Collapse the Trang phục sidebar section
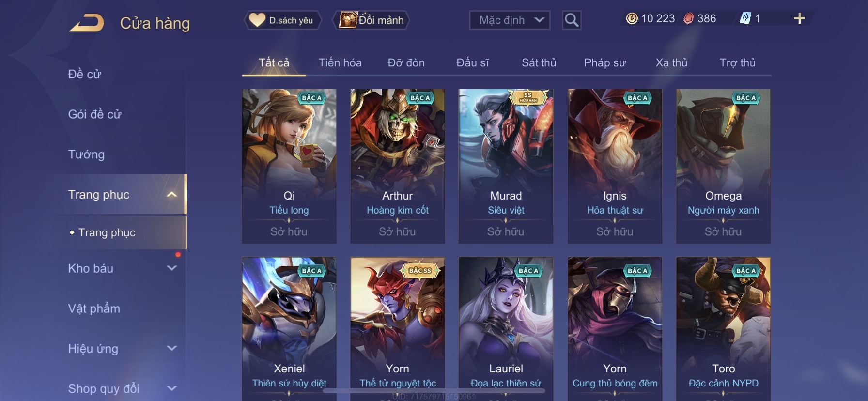Viewport: 868px width, 401px height. tap(171, 194)
